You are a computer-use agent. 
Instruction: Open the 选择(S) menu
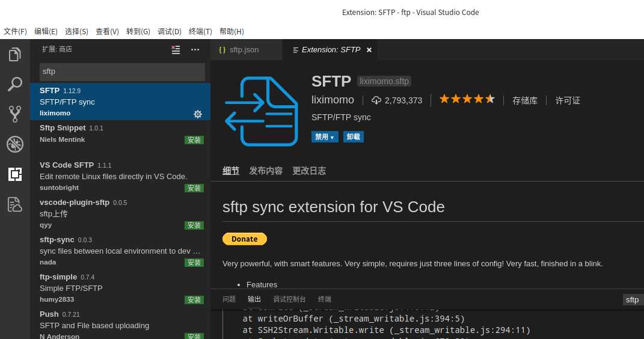(76, 32)
